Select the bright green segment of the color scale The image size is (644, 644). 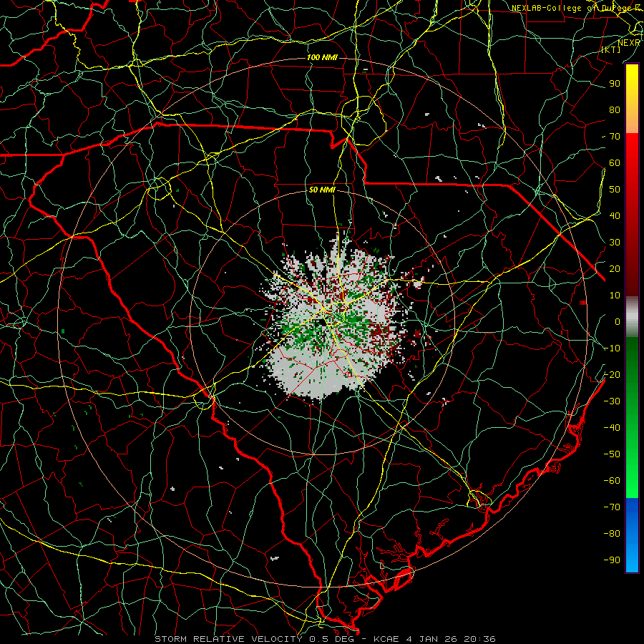coord(632,464)
